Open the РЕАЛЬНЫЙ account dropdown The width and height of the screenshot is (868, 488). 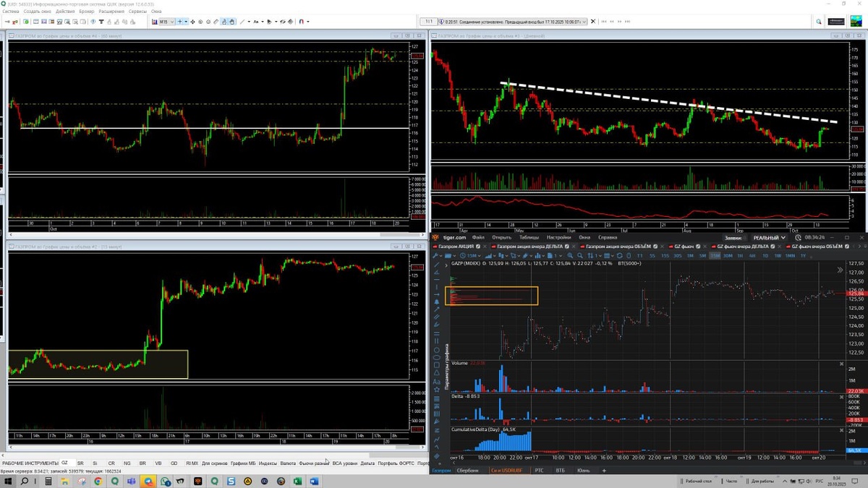769,237
